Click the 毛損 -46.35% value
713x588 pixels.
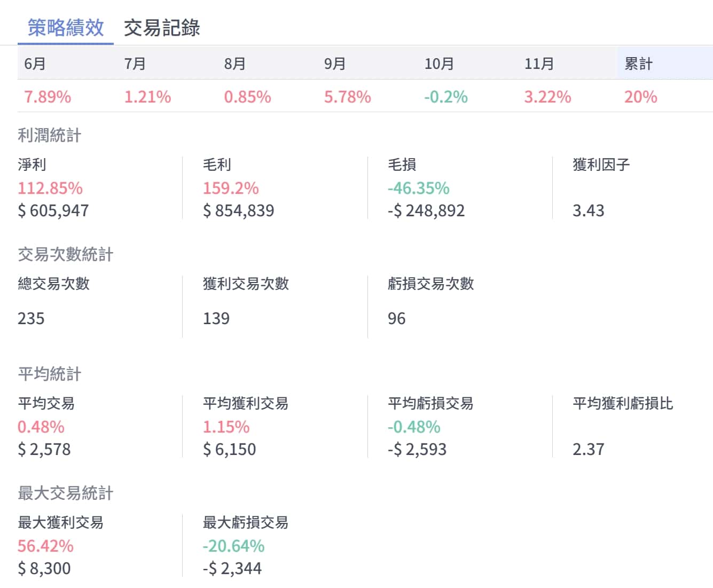[x=419, y=188]
